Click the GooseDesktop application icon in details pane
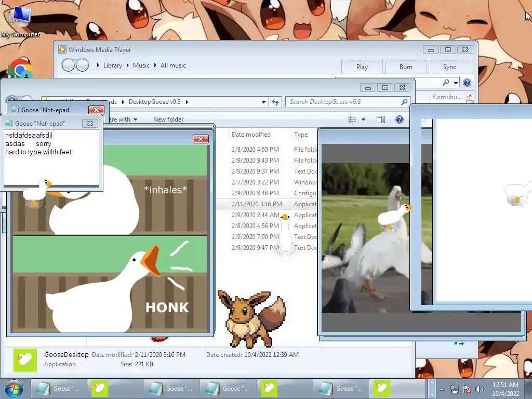The image size is (532, 399). pos(25,360)
